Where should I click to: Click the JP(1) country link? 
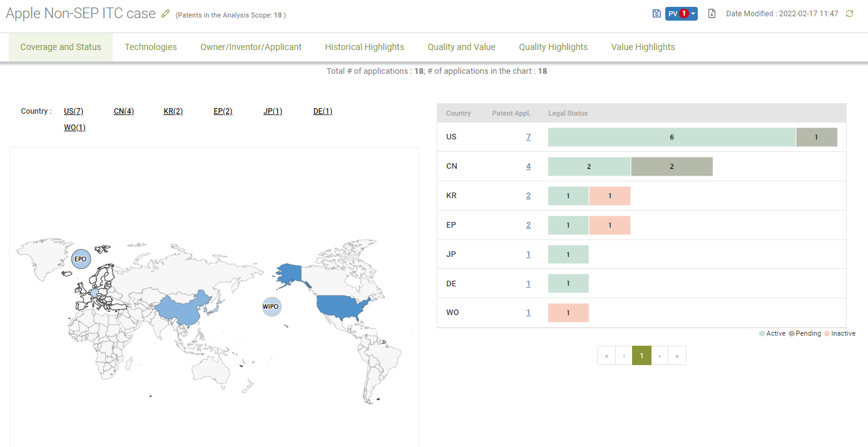pyautogui.click(x=273, y=111)
